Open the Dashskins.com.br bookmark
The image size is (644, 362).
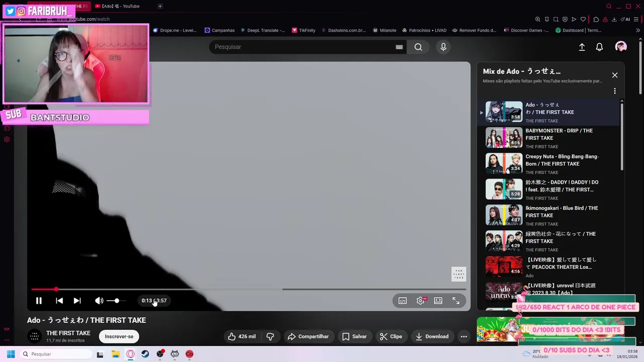[x=344, y=30]
